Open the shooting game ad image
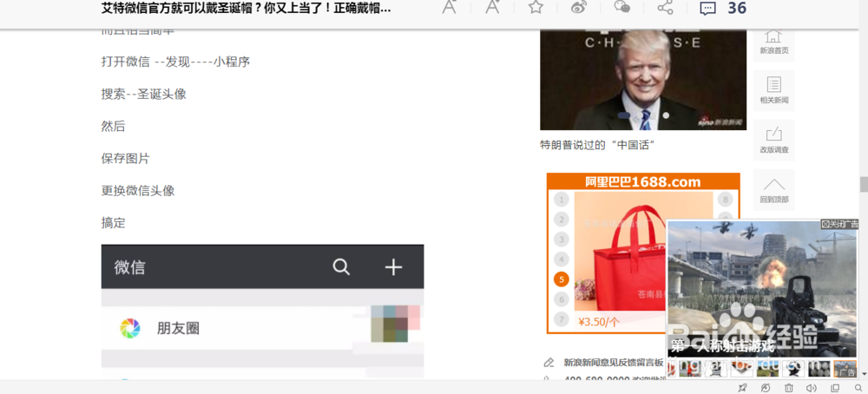 762,288
